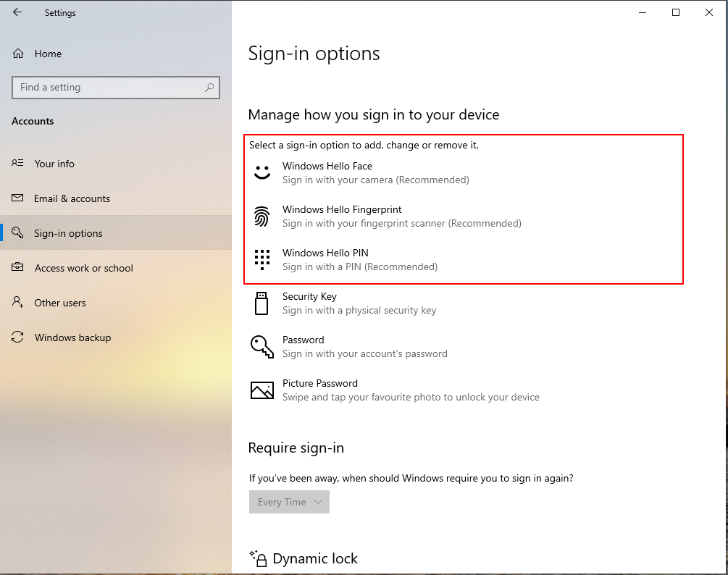Close the Settings window
Viewport: 728px width, 575px height.
709,12
